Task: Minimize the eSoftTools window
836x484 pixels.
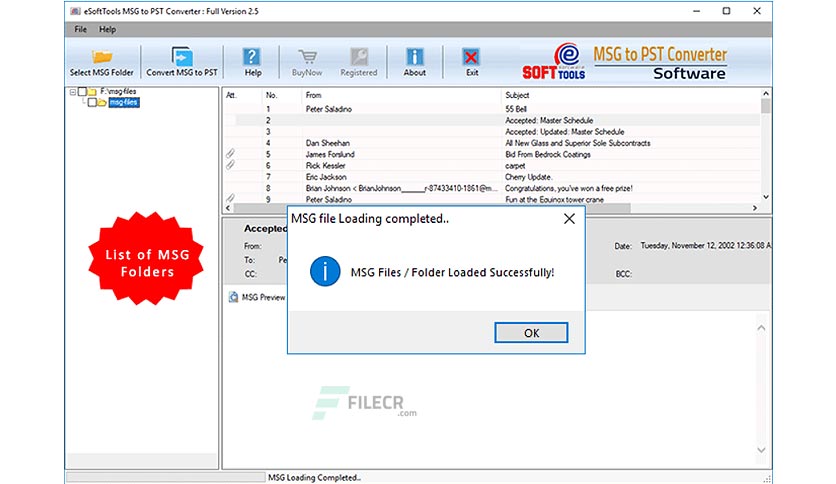Action: pos(696,11)
